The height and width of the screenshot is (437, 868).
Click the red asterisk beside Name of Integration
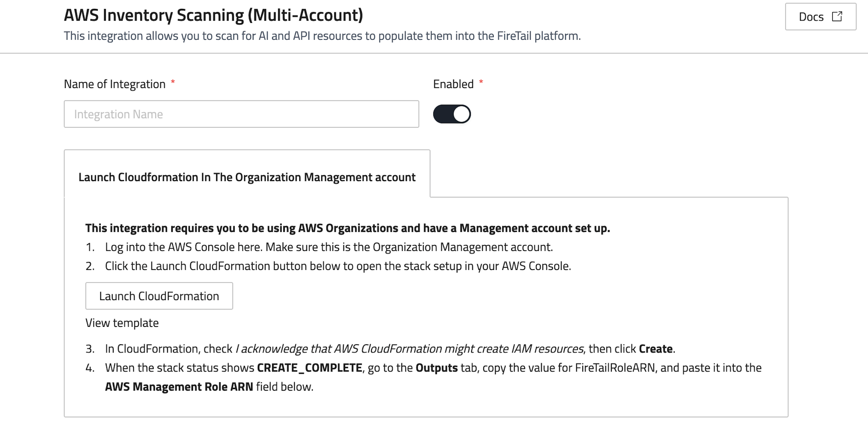click(x=173, y=82)
